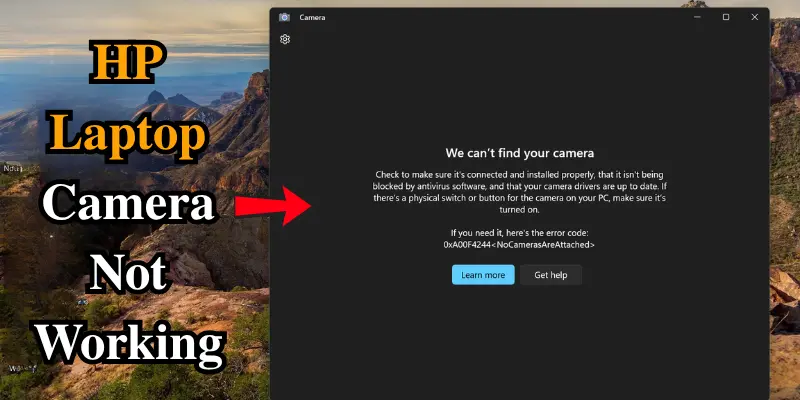
Task: Open Camera settings via gear icon
Action: 285,39
